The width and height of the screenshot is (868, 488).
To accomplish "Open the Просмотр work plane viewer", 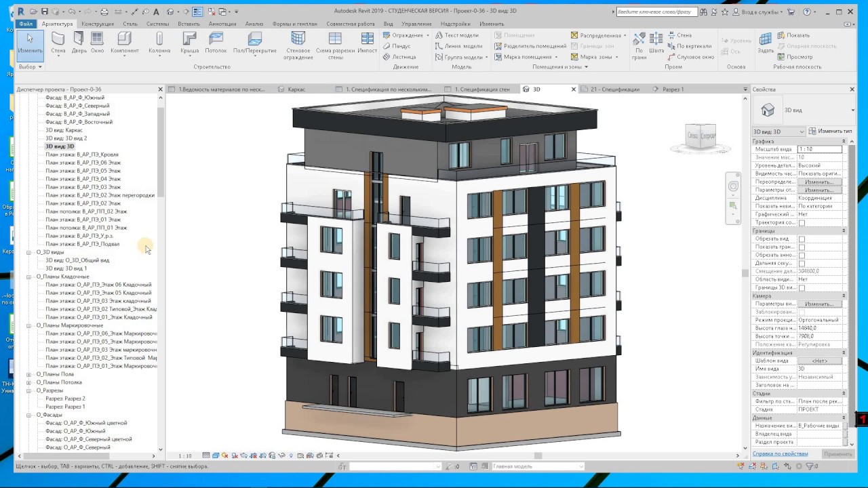I will point(794,57).
